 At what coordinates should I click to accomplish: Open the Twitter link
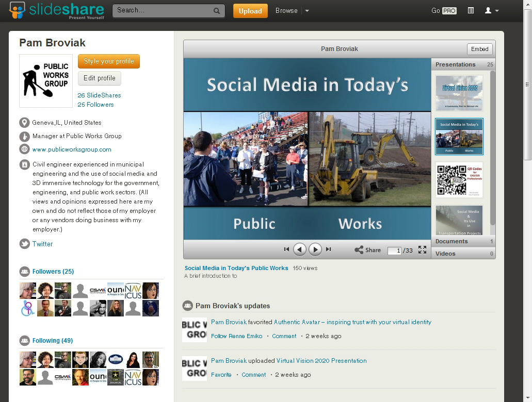tap(42, 244)
